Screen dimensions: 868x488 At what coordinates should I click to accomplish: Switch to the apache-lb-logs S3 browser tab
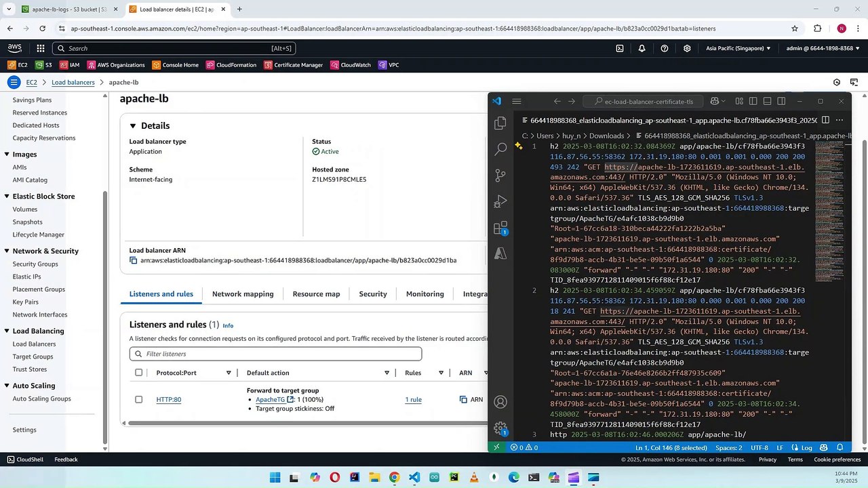68,9
